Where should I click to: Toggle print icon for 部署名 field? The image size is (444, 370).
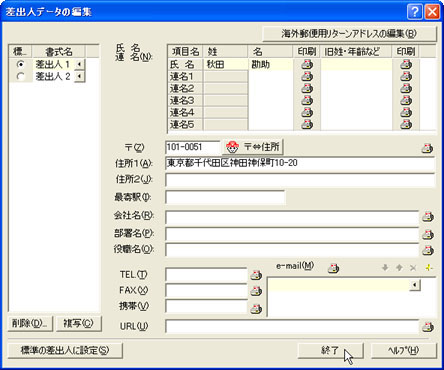tap(428, 234)
